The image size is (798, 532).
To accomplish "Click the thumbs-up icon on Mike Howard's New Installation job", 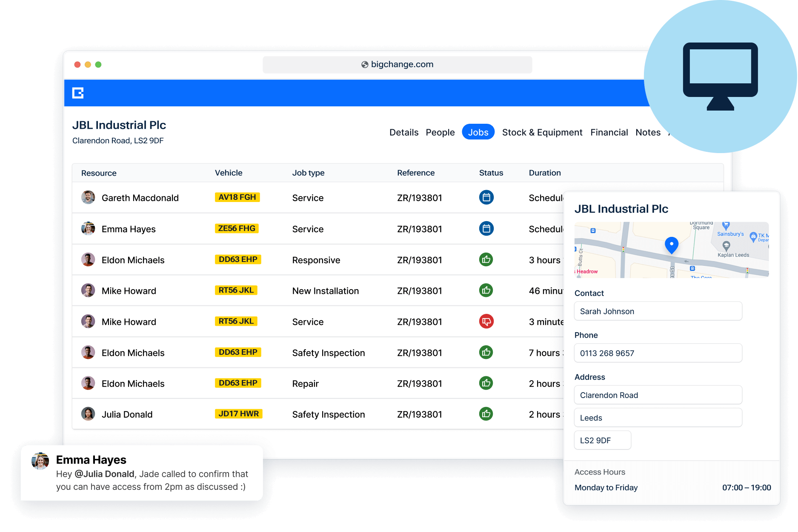I will pos(486,290).
